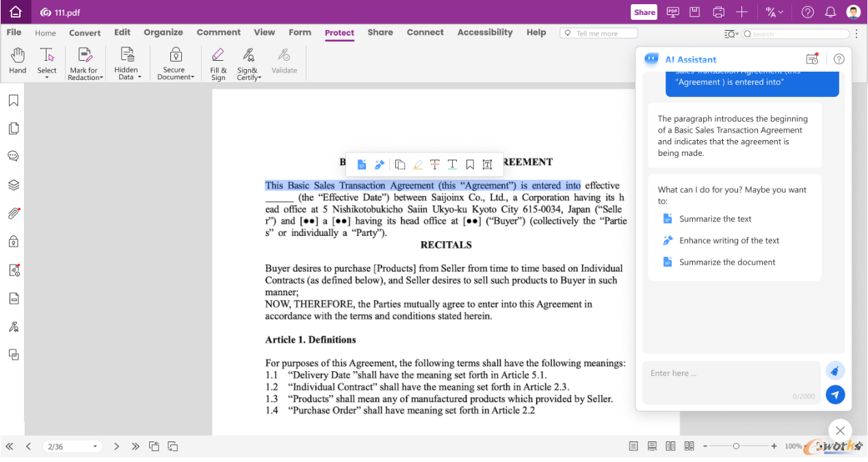Open Sign & Certify tool

pos(248,64)
